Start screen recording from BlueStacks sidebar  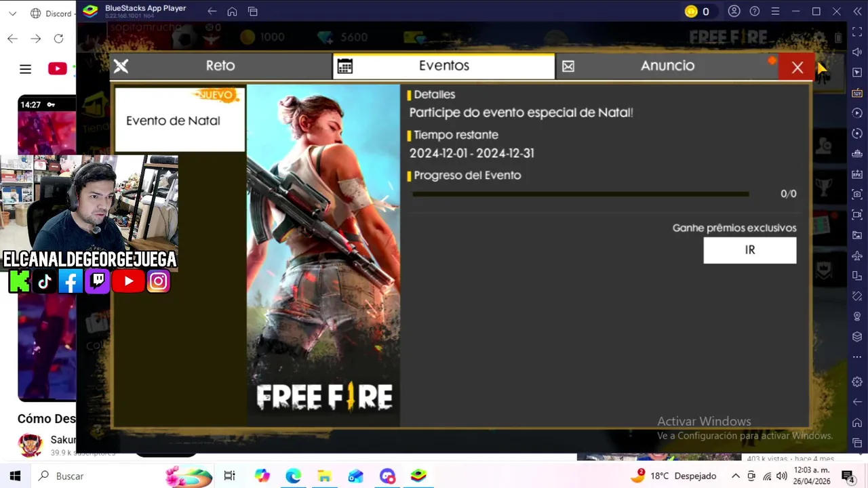pos(857,215)
